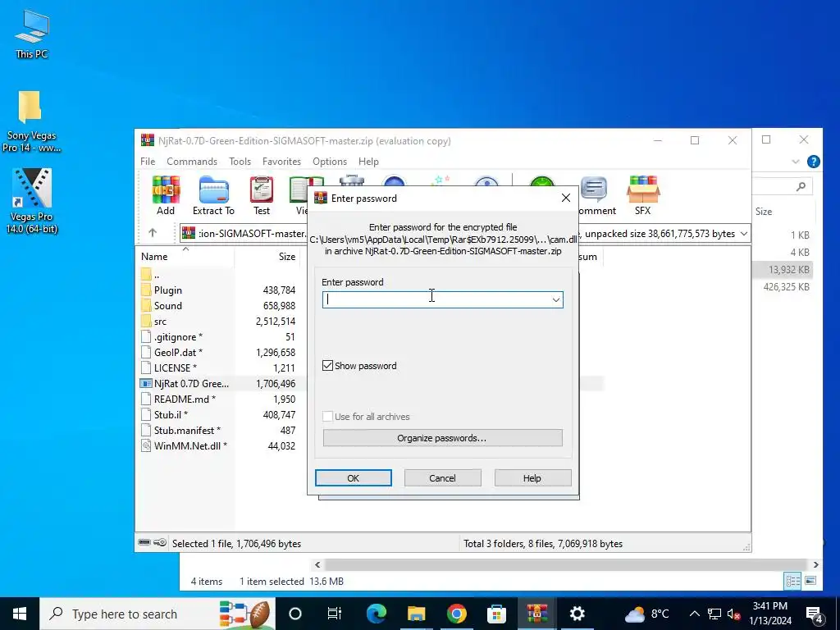Image resolution: width=840 pixels, height=630 pixels.
Task: Select the src folder
Action: tap(160, 322)
